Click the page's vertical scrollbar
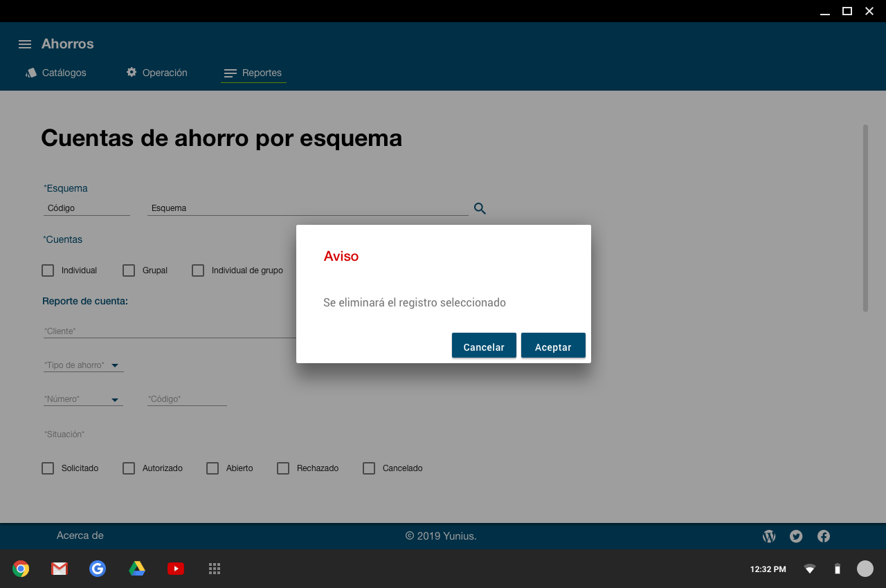 point(865,218)
